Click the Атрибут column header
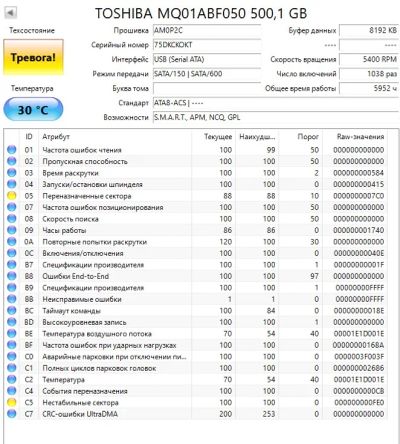Viewport: 400px width, 444px height. tap(56, 136)
